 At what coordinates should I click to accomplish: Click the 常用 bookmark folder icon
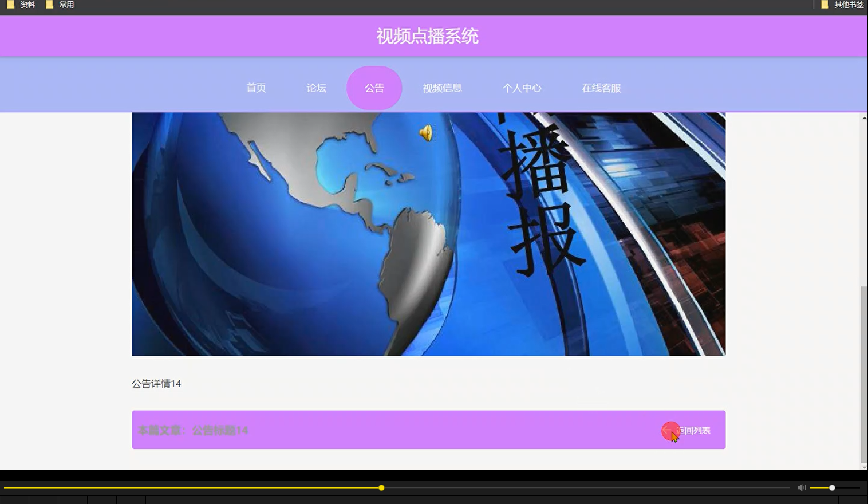49,4
